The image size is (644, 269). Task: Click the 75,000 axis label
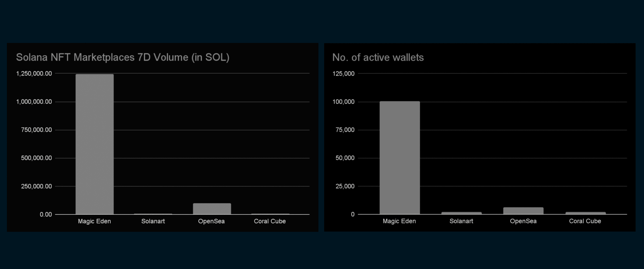(345, 130)
